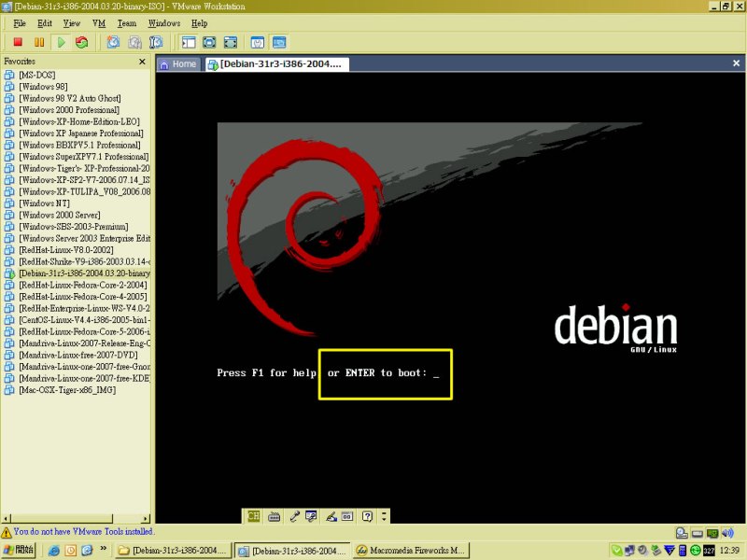Close the Favorites panel
Viewport: 747px width, 560px height.
(142, 62)
